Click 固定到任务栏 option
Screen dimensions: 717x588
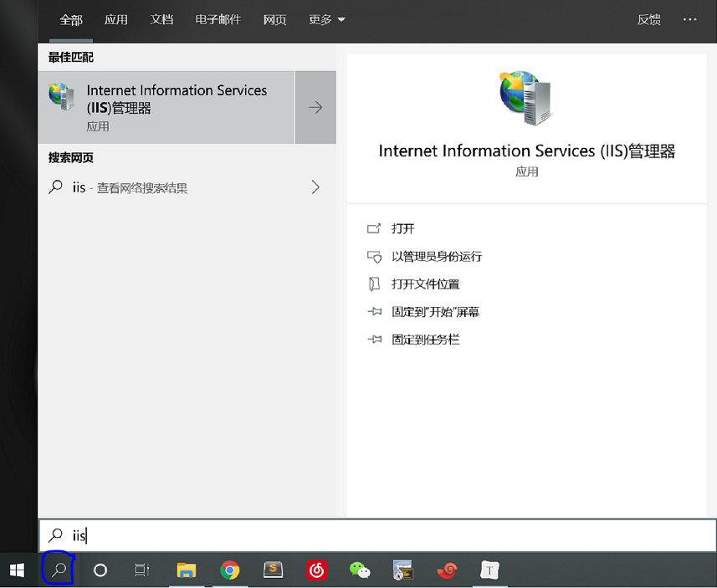click(425, 340)
